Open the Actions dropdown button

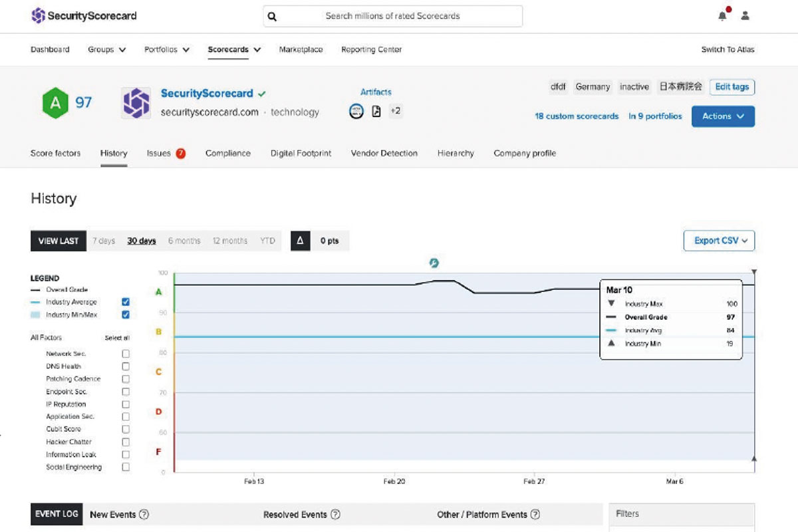723,116
